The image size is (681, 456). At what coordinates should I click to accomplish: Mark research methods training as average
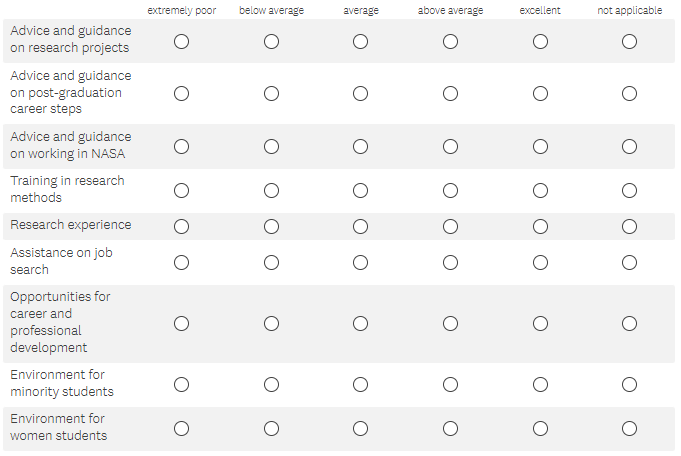click(360, 190)
